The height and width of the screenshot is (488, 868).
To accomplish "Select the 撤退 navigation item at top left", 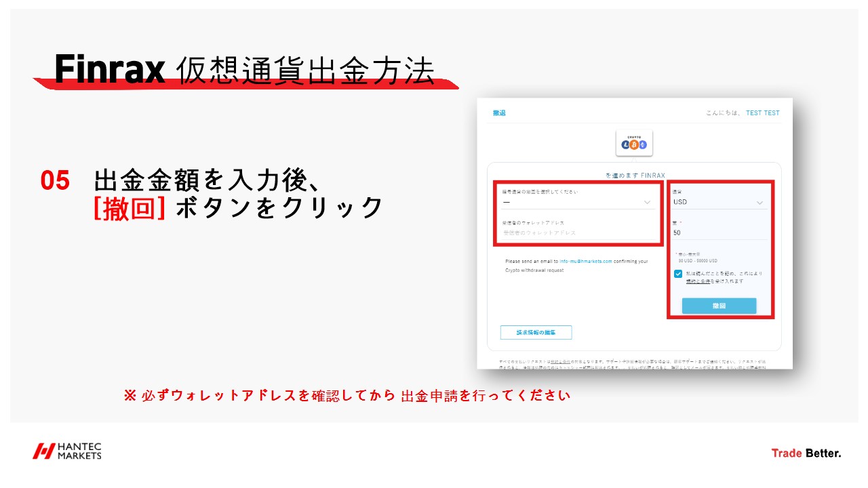I will 500,113.
